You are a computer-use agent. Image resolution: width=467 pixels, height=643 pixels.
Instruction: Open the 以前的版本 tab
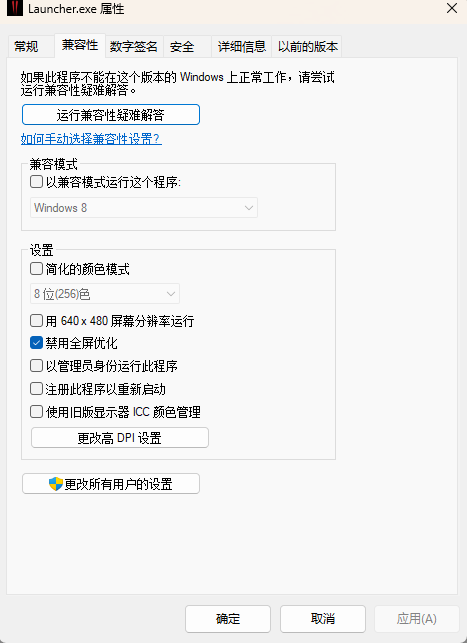[x=307, y=46]
